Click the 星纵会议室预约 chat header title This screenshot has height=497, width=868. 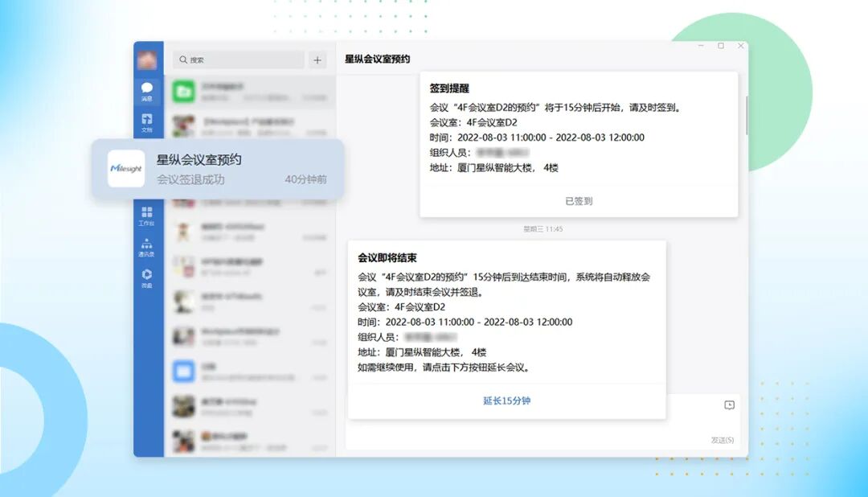[377, 59]
